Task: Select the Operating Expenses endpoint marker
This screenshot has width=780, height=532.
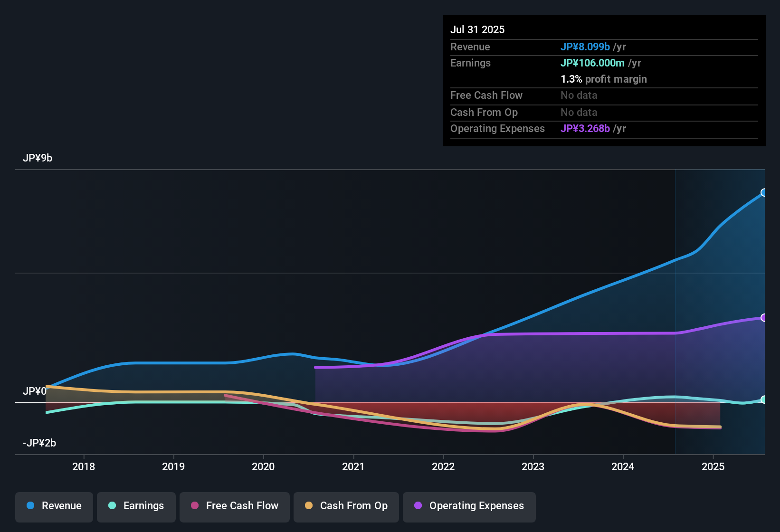Action: tap(764, 317)
